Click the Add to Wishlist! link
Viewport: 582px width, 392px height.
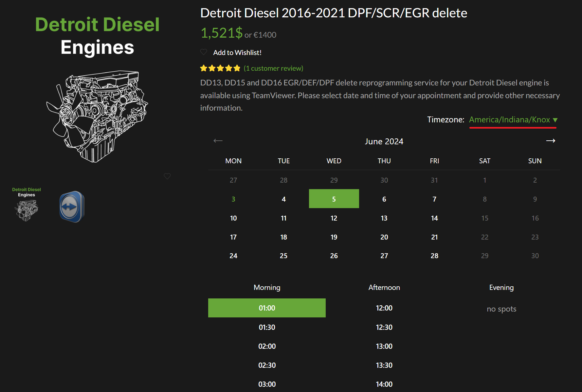tap(237, 53)
